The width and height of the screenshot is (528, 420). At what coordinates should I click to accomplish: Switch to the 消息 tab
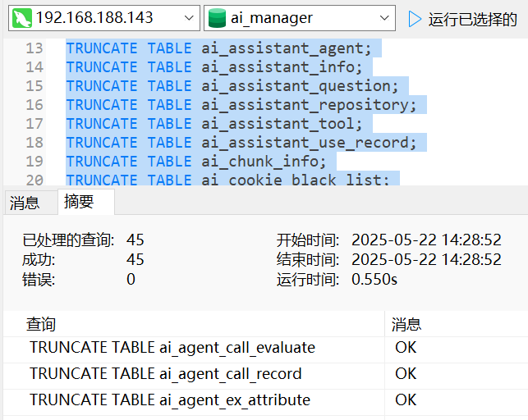25,203
